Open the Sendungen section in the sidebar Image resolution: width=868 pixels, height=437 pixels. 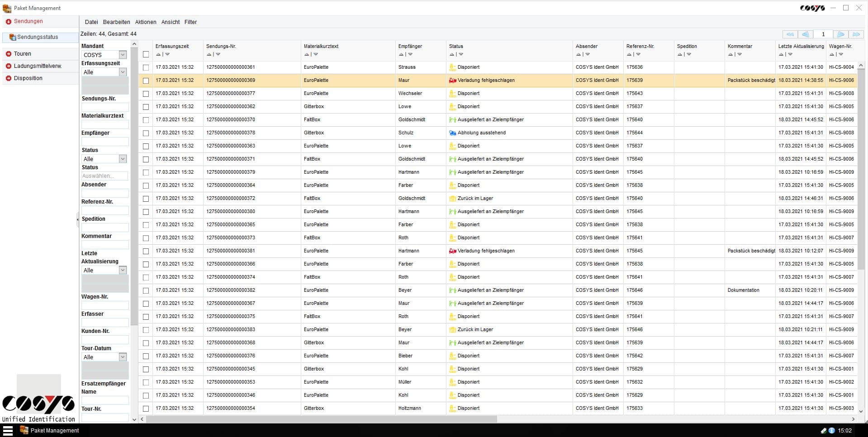(x=28, y=21)
